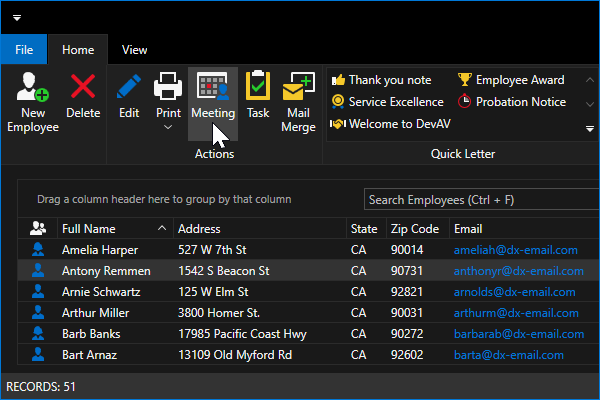This screenshot has width=600, height=400.
Task: Expand the Quick Letter gallery
Action: click(x=590, y=128)
